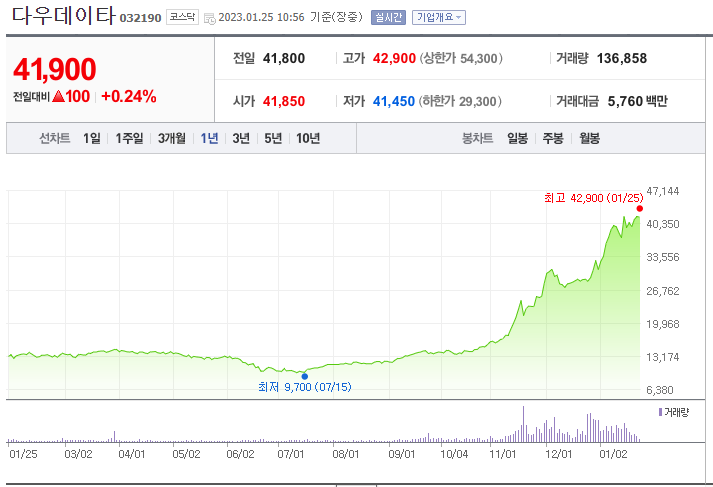713x487 pixels.
Task: Click the 26,762 y-axis label
Action: [x=663, y=291]
